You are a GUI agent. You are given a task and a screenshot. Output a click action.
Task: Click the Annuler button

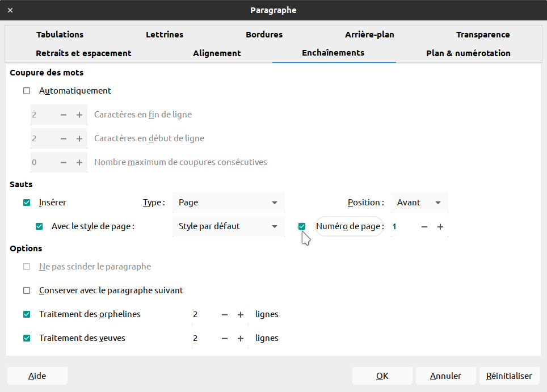(445, 376)
